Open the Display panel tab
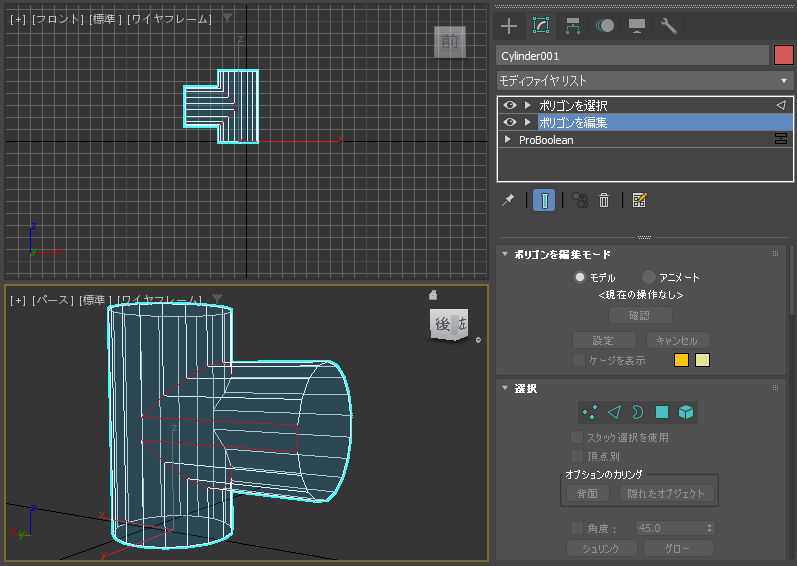Screen dimensions: 797x566 637,26
